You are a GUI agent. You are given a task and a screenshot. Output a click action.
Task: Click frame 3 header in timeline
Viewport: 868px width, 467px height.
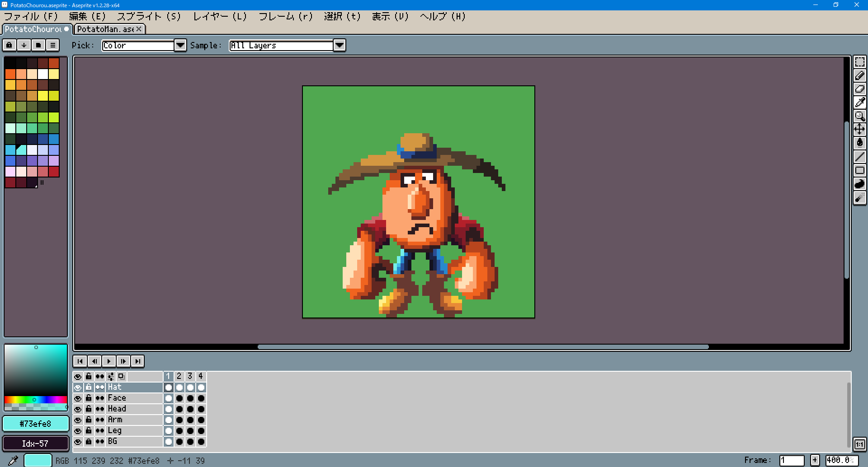click(x=190, y=376)
